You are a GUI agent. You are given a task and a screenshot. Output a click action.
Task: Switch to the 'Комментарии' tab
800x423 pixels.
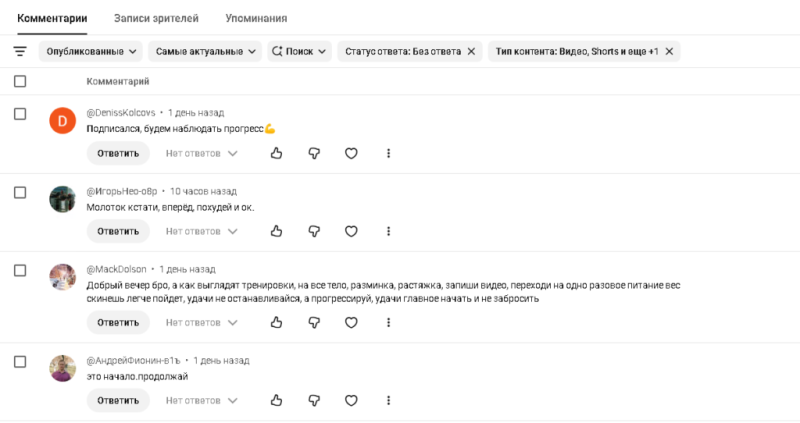(x=52, y=18)
